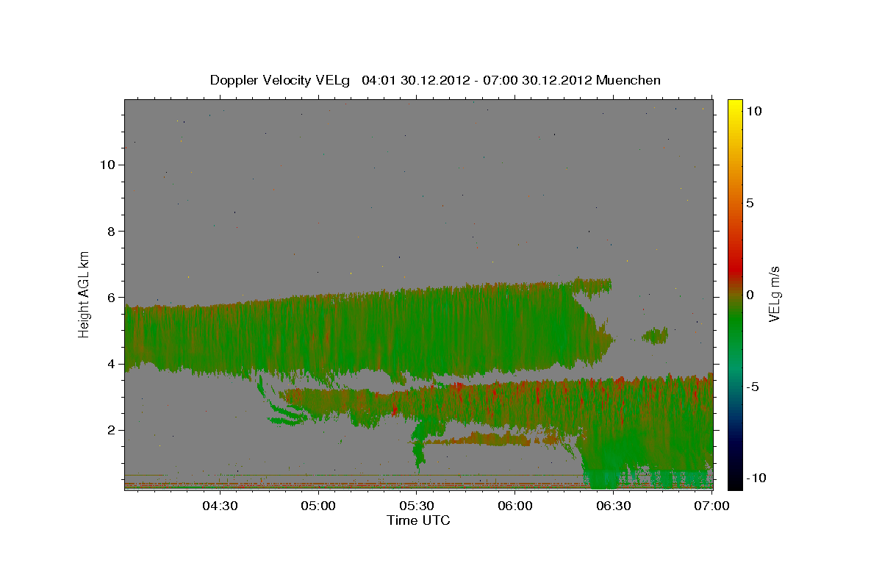Image resolution: width=882 pixels, height=588 pixels.
Task: Click the 'VELg m/s' colorbar label
Action: pyautogui.click(x=774, y=294)
